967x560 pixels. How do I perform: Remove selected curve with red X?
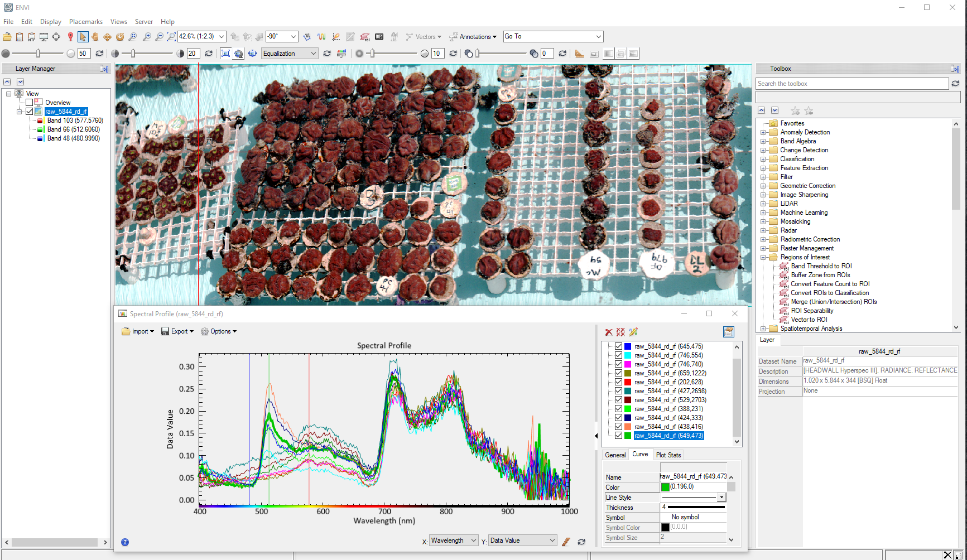pos(609,332)
